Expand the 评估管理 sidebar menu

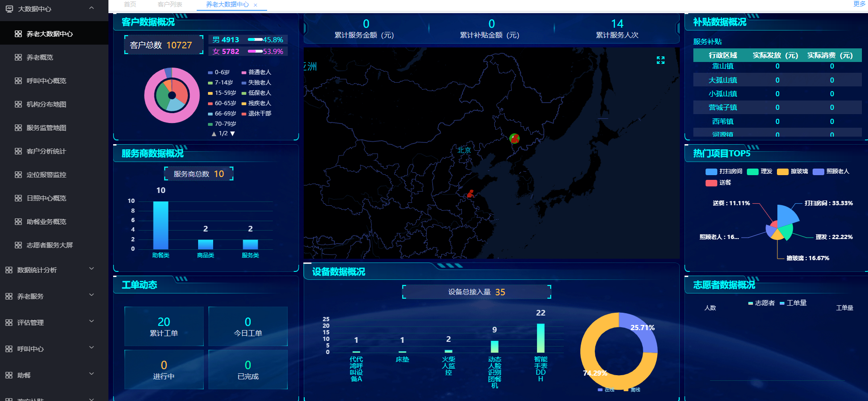[x=92, y=322]
